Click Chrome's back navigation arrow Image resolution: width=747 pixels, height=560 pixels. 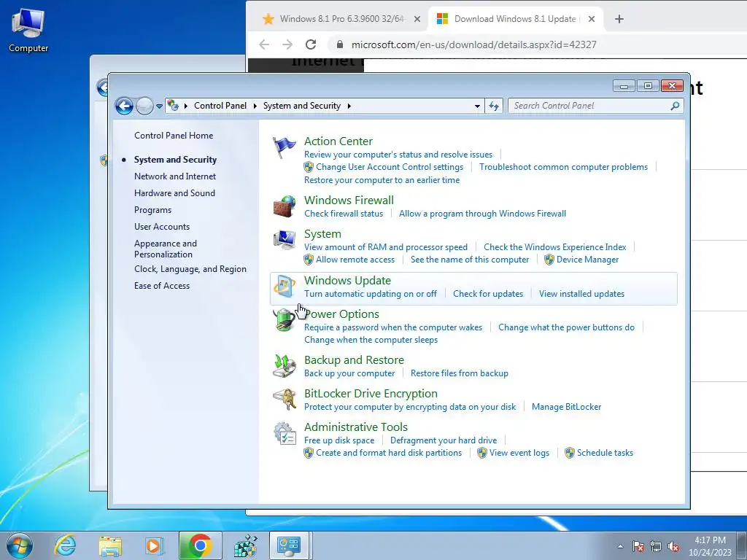pyautogui.click(x=264, y=44)
